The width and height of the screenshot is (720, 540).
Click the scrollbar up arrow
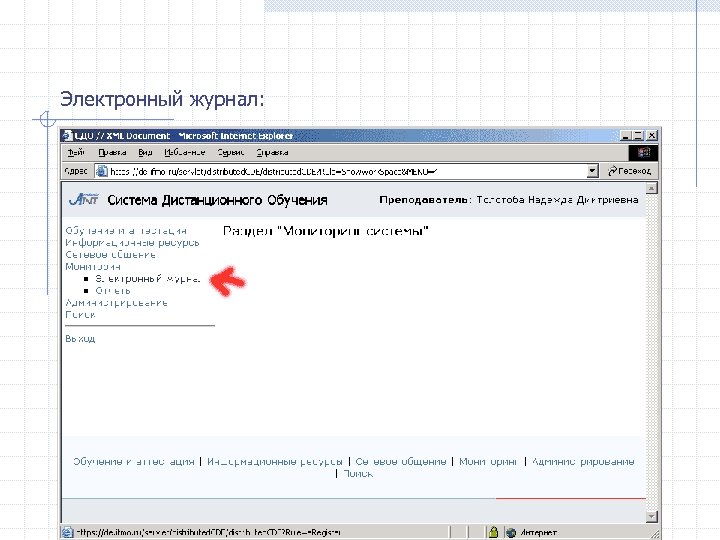(651, 188)
